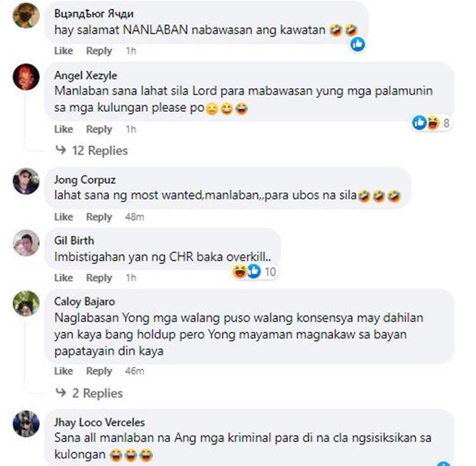Open Gil Birth's profile avatar
This screenshot has height=466, width=476.
(x=26, y=243)
